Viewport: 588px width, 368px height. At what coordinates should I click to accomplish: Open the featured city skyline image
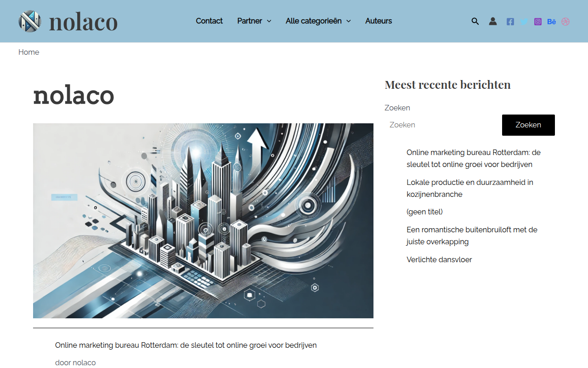[203, 221]
